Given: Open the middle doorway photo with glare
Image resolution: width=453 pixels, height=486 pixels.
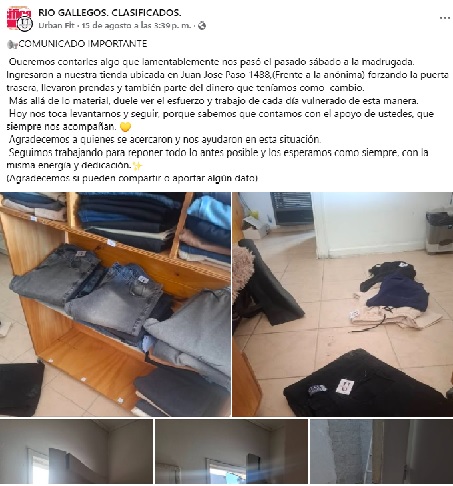Looking at the screenshot, I should [x=231, y=451].
